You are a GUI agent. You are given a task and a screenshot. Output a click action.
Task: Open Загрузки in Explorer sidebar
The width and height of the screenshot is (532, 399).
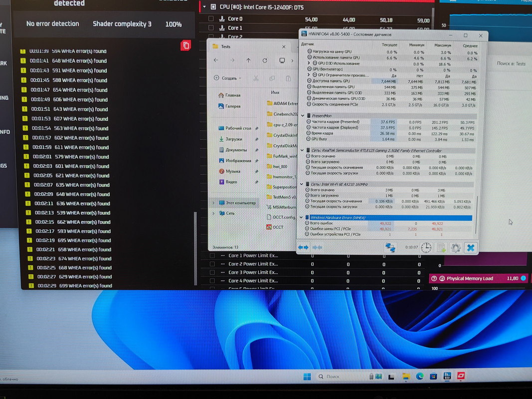pyautogui.click(x=231, y=139)
